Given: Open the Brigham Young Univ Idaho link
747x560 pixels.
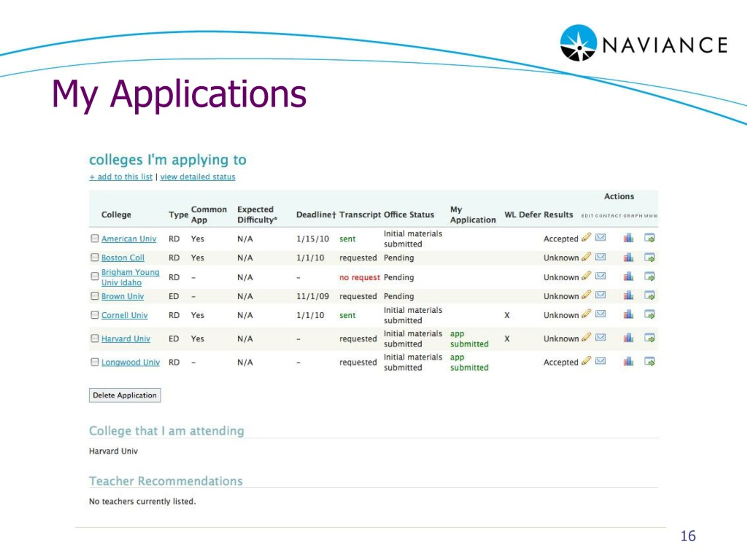Looking at the screenshot, I should 130,277.
